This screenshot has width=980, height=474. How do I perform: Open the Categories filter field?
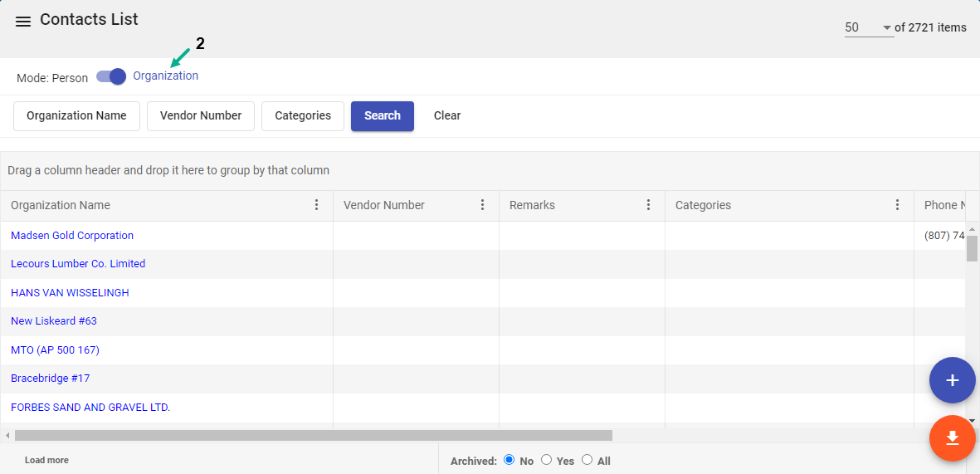pos(303,116)
